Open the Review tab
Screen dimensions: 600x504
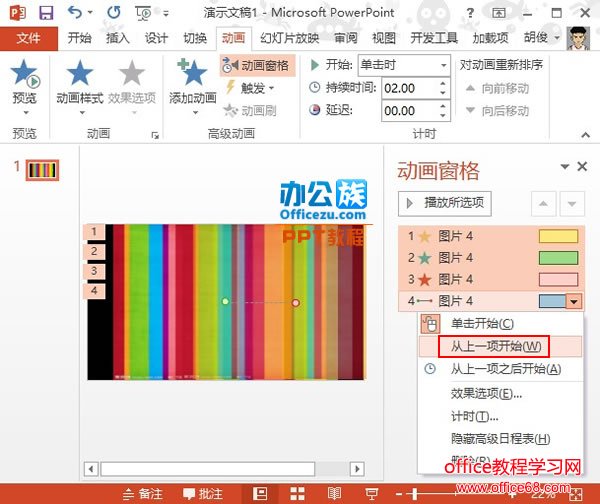346,38
